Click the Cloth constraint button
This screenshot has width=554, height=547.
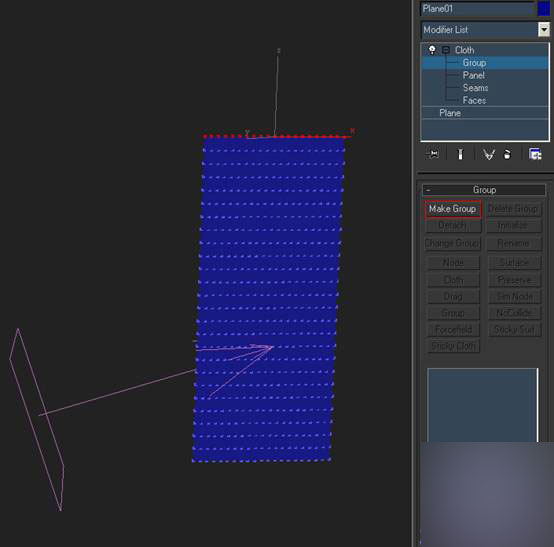pyautogui.click(x=454, y=280)
